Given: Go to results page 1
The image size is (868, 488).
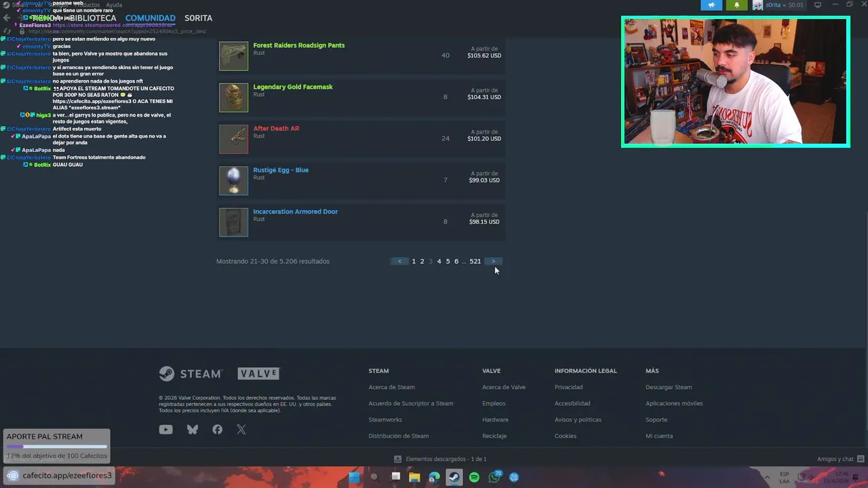Looking at the screenshot, I should (414, 261).
